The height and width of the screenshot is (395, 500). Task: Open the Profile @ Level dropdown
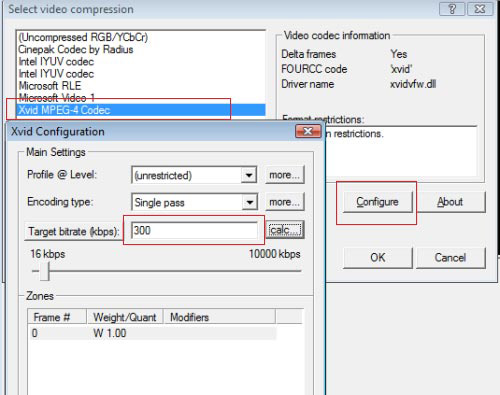tap(249, 175)
